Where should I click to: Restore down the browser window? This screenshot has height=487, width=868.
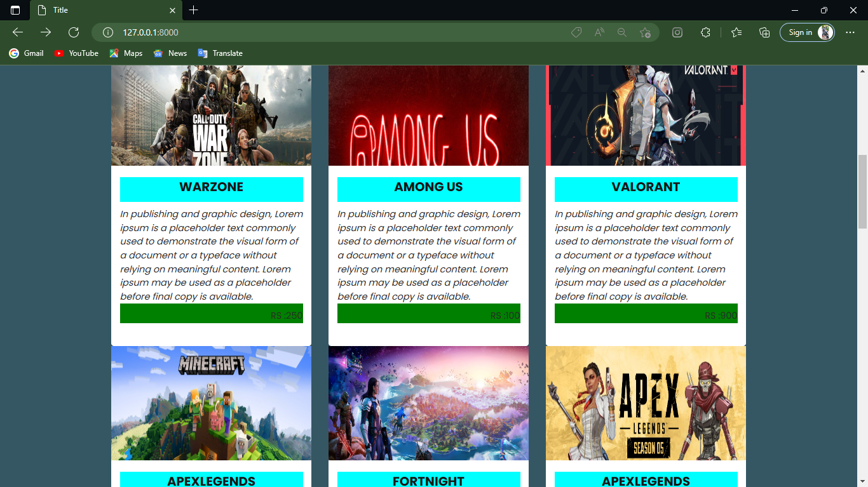click(x=824, y=10)
